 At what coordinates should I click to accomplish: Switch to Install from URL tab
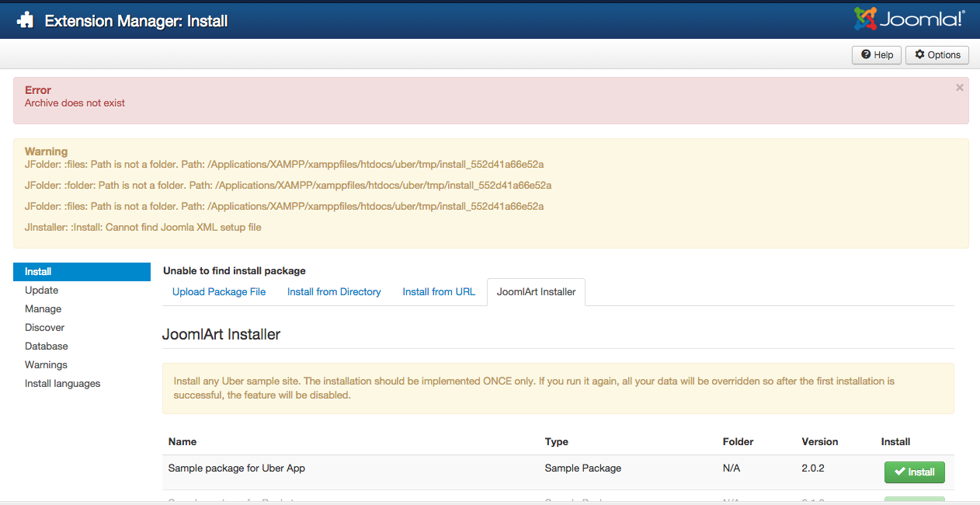(439, 292)
